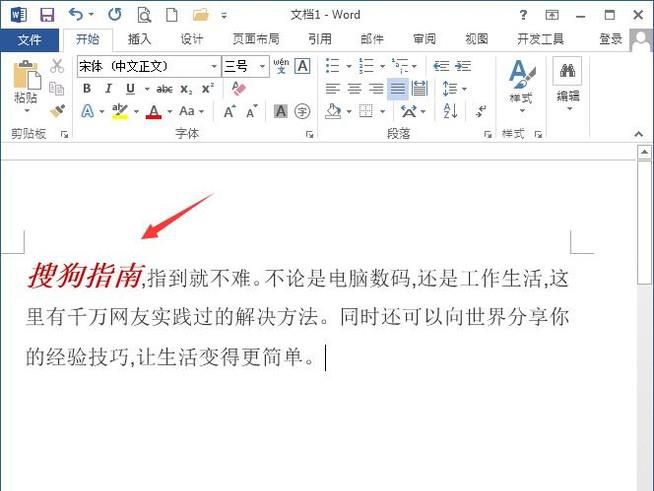Decrease paragraph indent

click(x=441, y=66)
